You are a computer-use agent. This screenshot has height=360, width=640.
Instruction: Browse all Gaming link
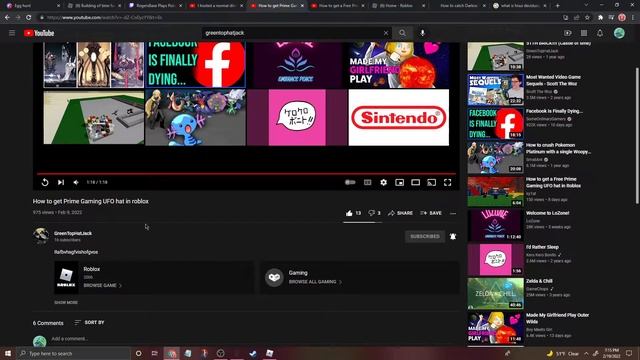[315, 282]
